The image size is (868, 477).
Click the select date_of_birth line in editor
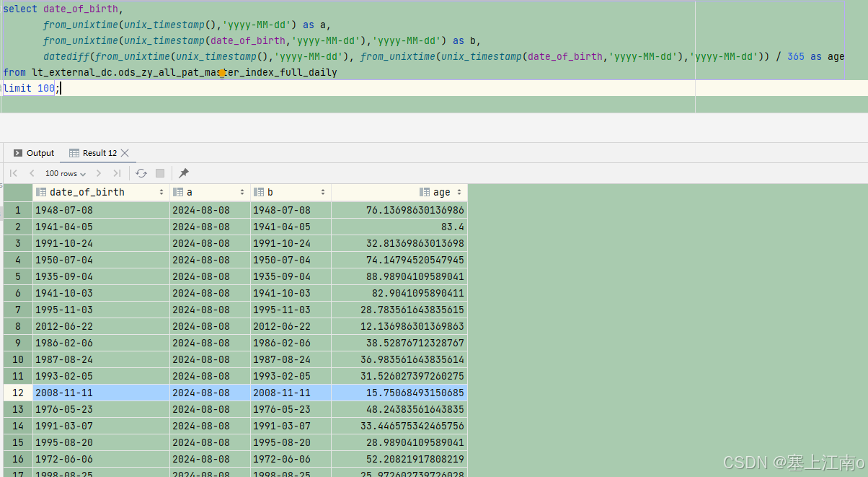coord(63,9)
